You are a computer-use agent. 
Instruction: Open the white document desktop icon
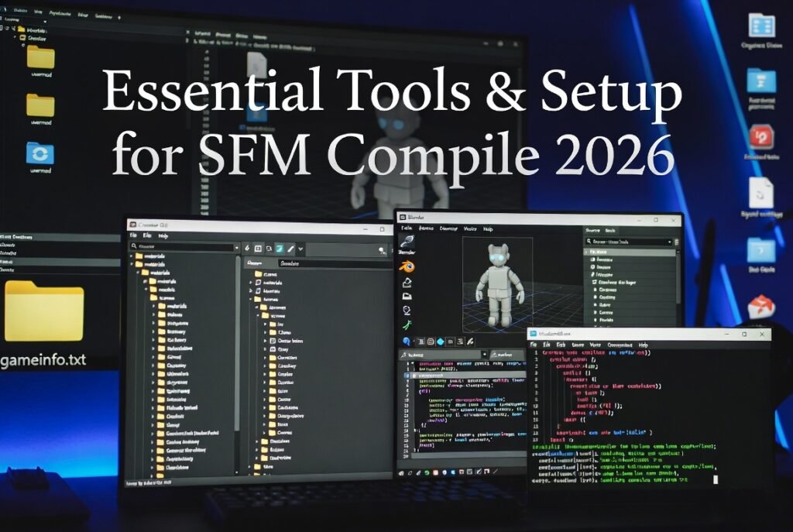coord(761,193)
